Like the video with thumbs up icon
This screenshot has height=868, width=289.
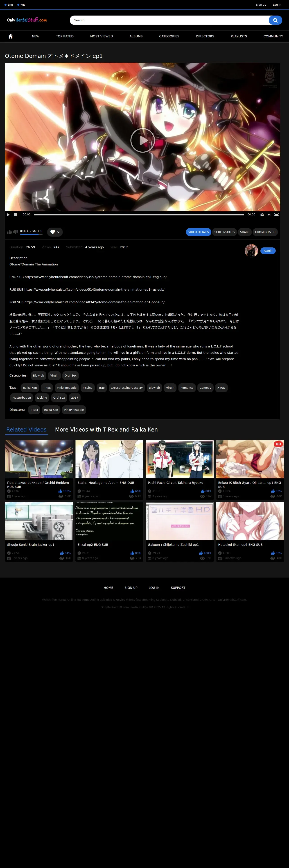10,232
